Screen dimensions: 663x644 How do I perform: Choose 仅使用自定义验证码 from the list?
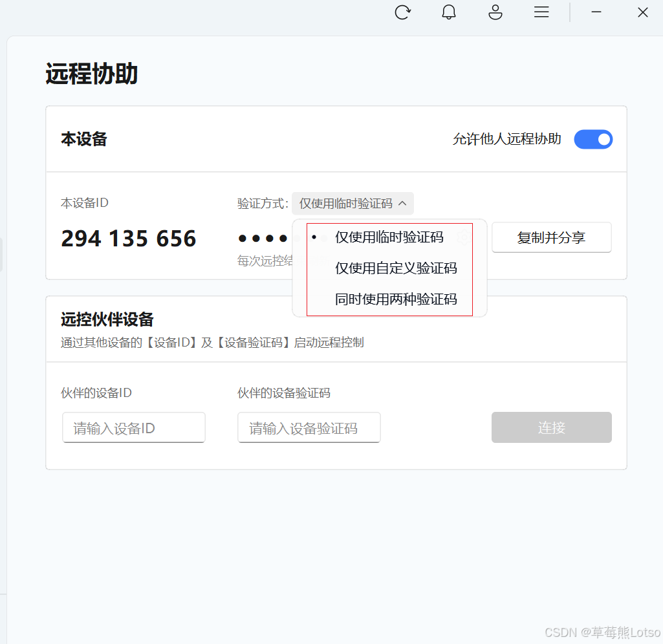(x=395, y=268)
